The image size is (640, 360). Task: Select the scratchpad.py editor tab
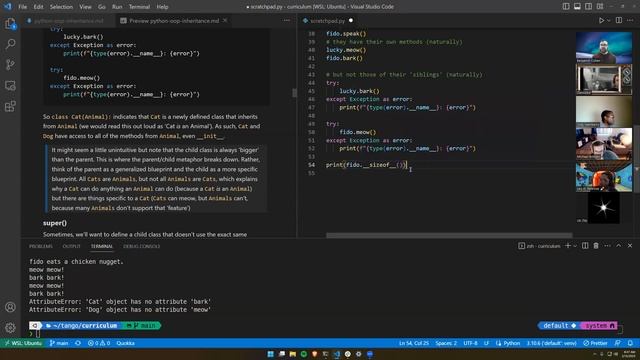tap(327, 20)
